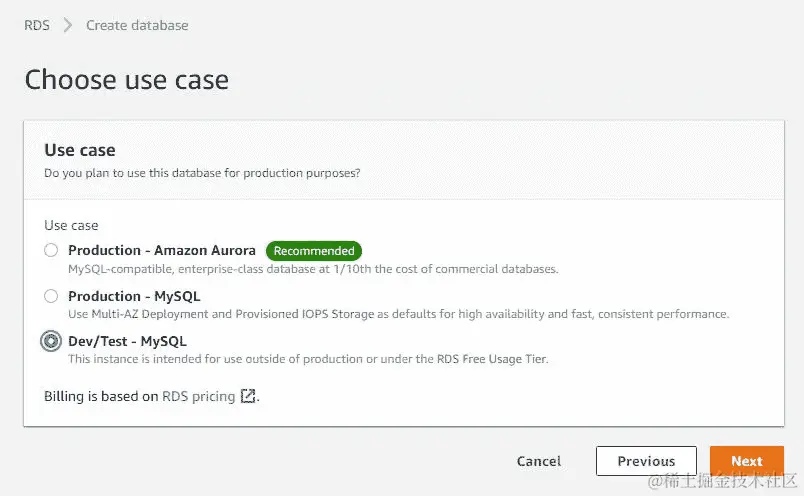Click the Production - Amazon Aurora label text

coord(162,250)
